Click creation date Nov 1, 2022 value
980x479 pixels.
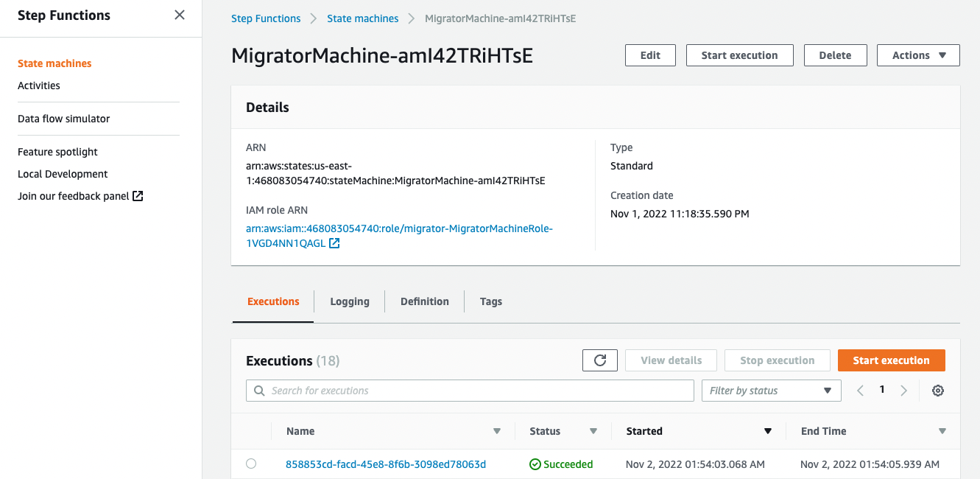(680, 214)
